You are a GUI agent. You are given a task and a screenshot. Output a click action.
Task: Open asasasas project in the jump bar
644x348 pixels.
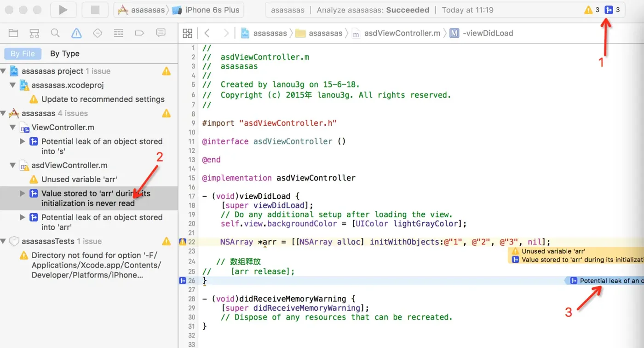point(264,33)
